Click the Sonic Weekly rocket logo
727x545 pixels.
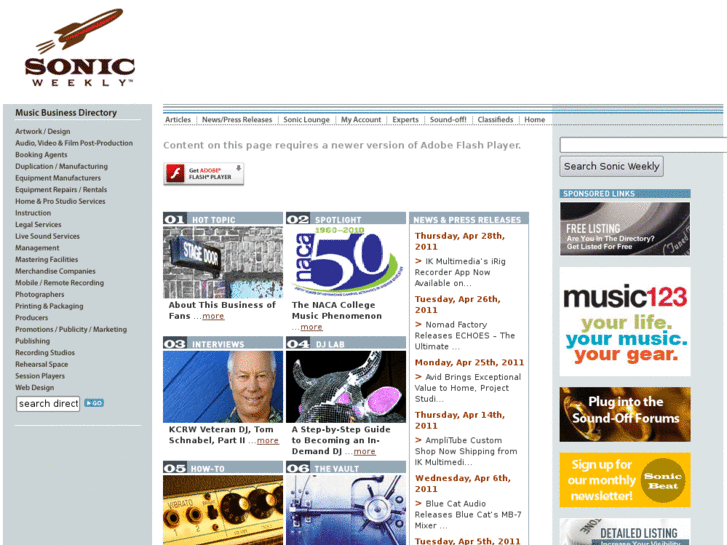[80, 47]
